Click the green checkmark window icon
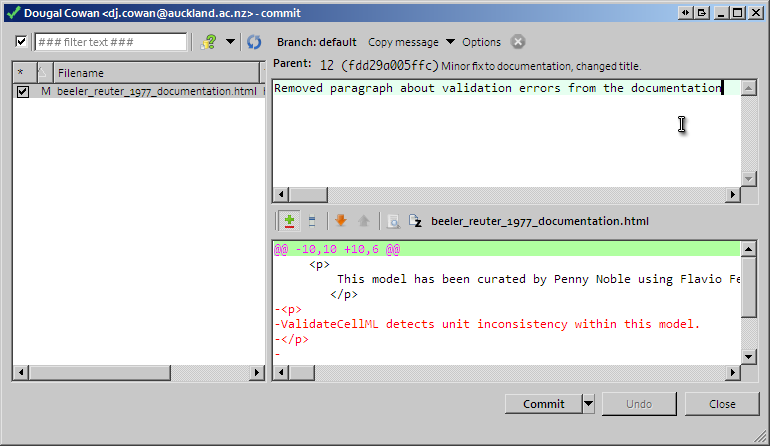The image size is (770, 446). coord(13,13)
